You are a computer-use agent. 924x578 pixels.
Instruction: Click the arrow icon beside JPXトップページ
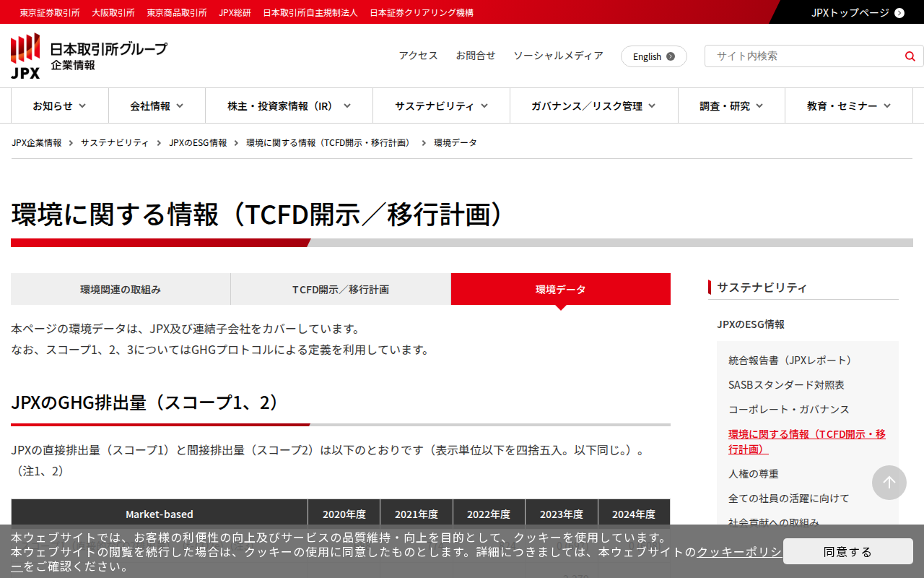pyautogui.click(x=899, y=12)
